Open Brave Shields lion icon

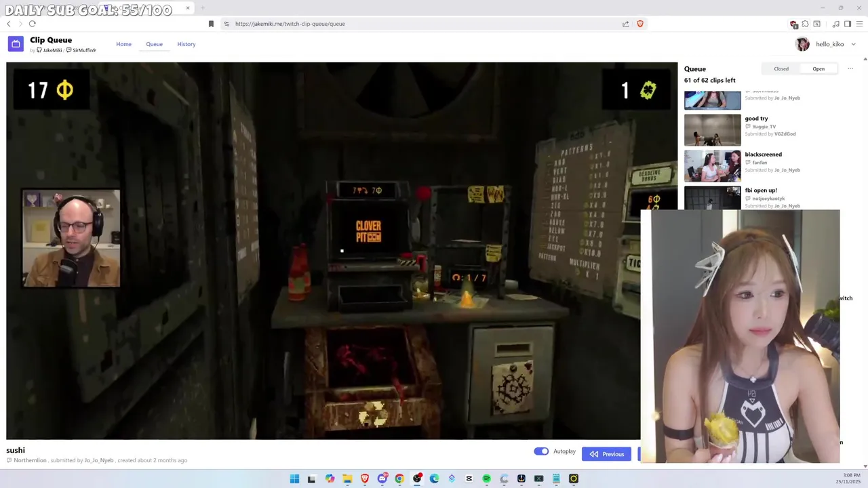639,24
